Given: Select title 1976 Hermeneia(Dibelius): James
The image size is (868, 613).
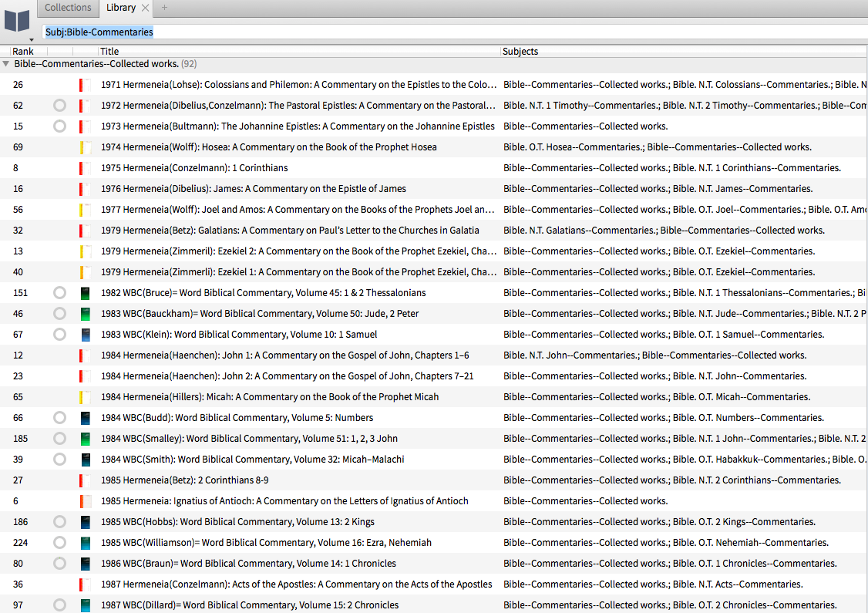Looking at the screenshot, I should pyautogui.click(x=254, y=189).
